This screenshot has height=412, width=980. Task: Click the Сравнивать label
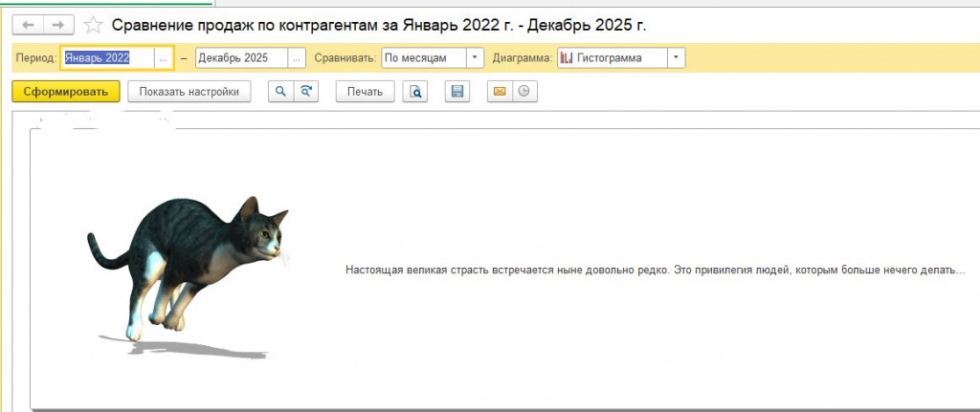pyautogui.click(x=345, y=57)
